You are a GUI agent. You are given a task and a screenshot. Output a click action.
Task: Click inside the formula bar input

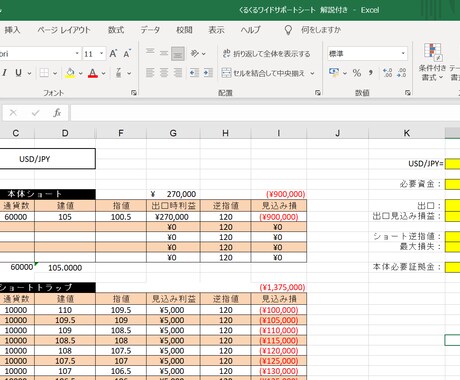[x=265, y=113]
